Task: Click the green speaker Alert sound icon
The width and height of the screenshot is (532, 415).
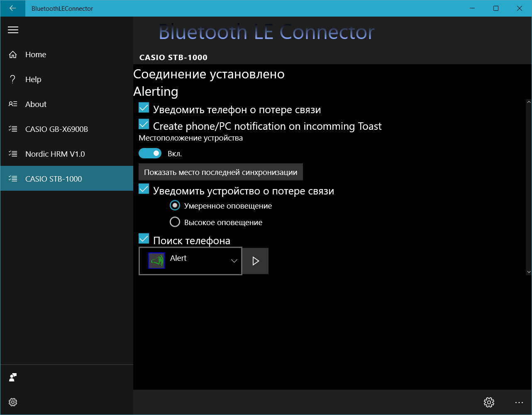Action: [x=156, y=261]
